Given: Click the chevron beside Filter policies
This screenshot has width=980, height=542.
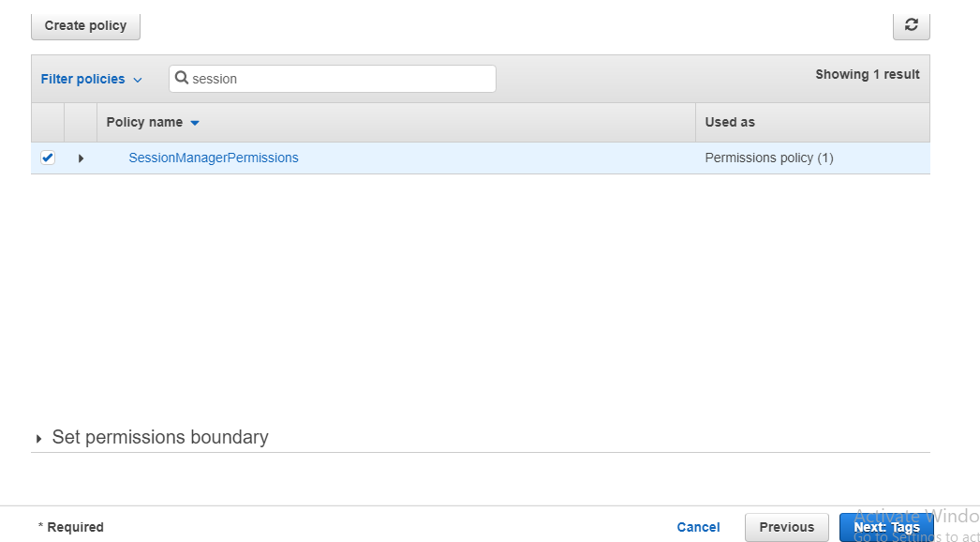Looking at the screenshot, I should (x=138, y=81).
